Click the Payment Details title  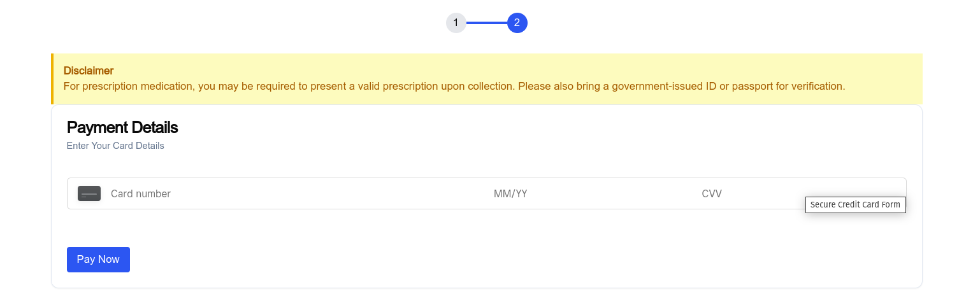[122, 127]
